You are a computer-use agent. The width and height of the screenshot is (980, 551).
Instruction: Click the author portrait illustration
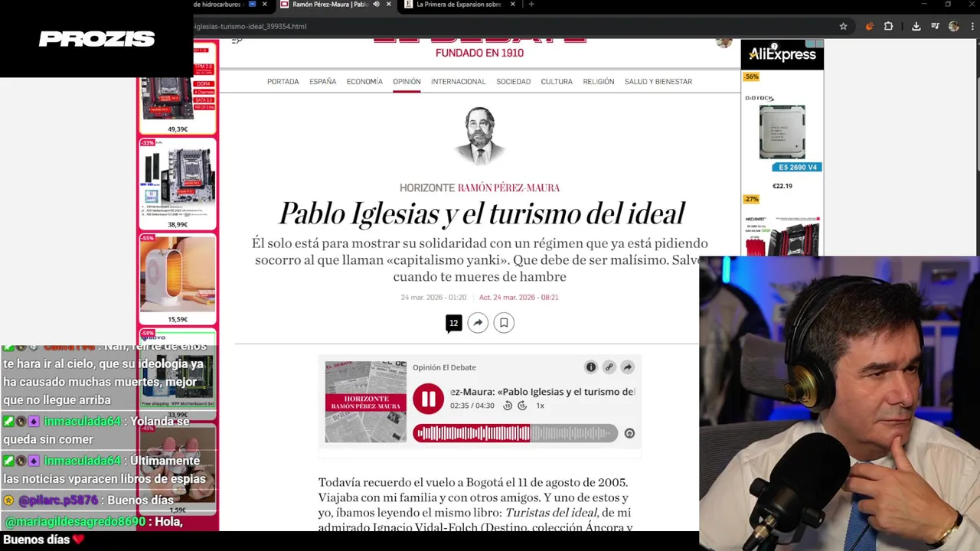[x=480, y=135]
